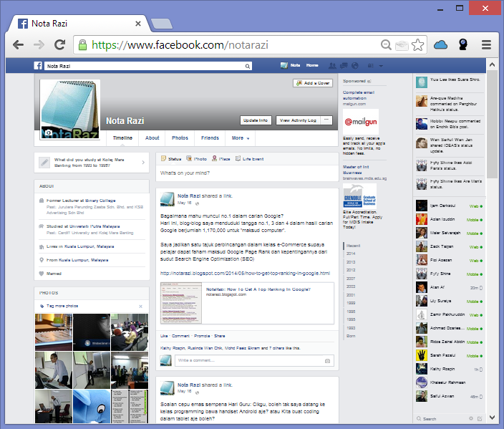
Task: Click the webcam extension icon
Action: point(463,44)
